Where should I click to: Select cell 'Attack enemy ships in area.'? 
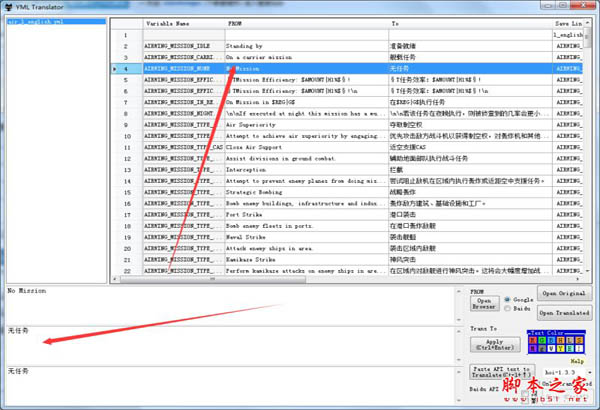tap(307, 248)
